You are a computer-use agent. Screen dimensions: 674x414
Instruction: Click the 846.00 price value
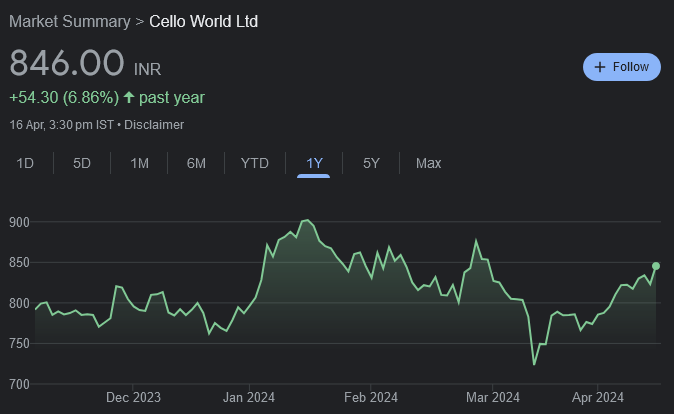coord(67,63)
